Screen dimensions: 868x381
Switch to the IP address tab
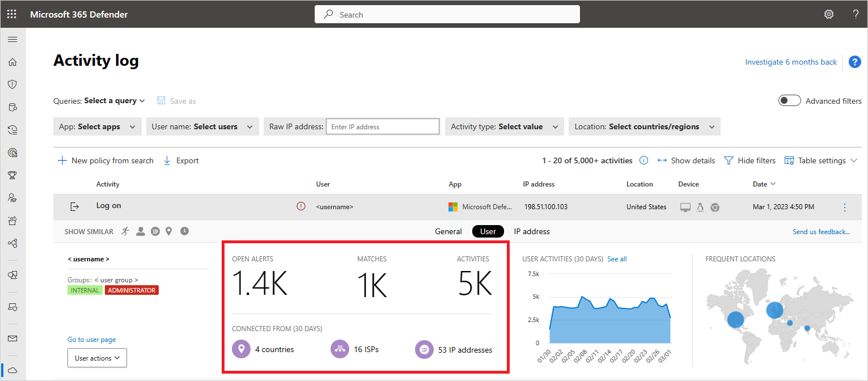pos(531,231)
